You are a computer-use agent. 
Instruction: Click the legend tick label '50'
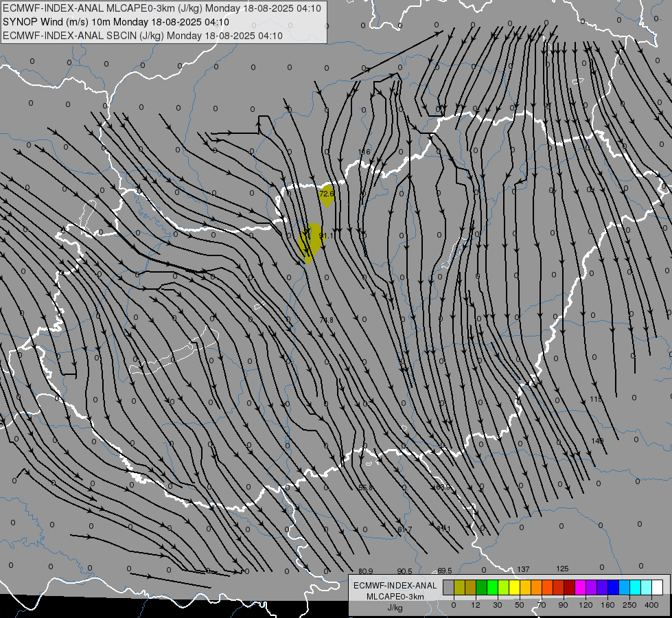tap(520, 605)
